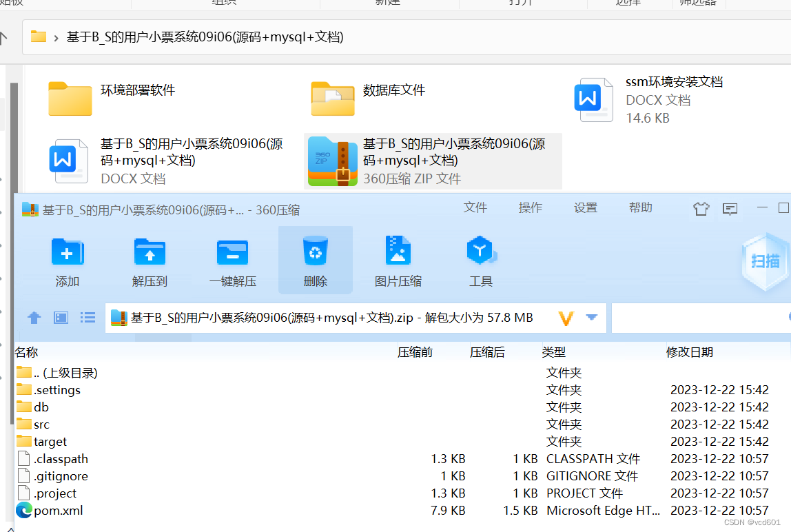Image resolution: width=791 pixels, height=532 pixels.
Task: Click the 解压到 (Extract to) icon
Action: pyautogui.click(x=150, y=260)
